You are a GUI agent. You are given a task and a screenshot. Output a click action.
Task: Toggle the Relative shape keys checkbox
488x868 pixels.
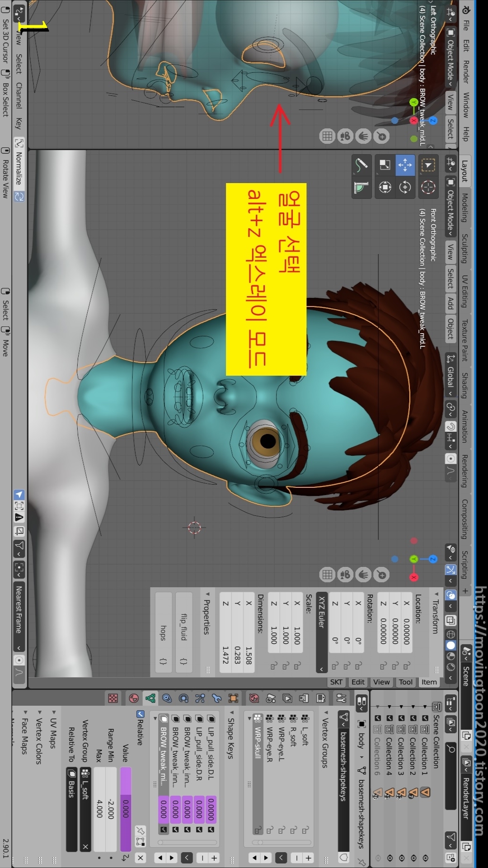point(141,714)
